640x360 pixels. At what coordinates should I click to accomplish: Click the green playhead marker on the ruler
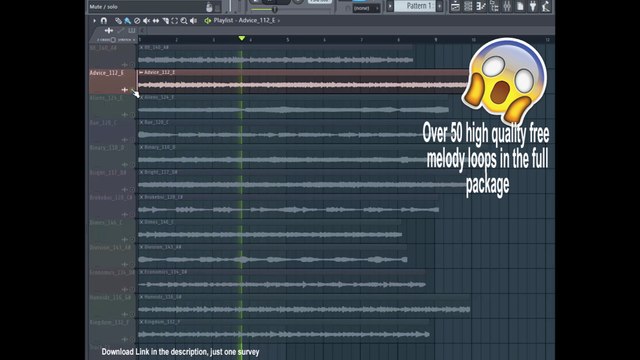coord(242,38)
